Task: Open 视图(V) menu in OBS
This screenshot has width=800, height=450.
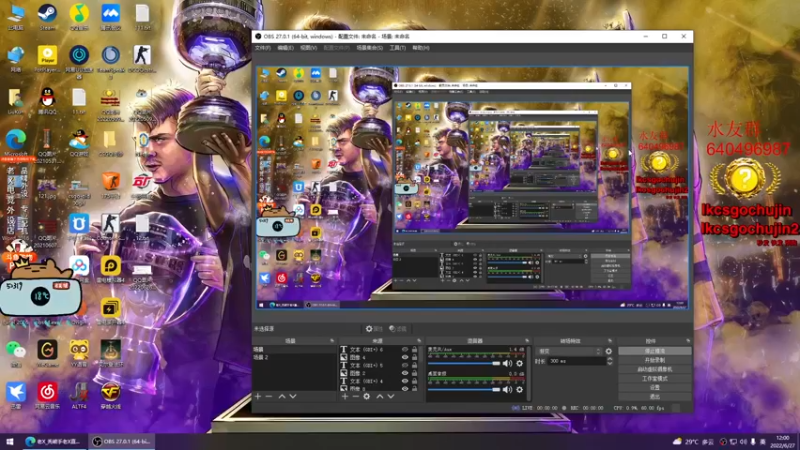Action: [x=308, y=47]
